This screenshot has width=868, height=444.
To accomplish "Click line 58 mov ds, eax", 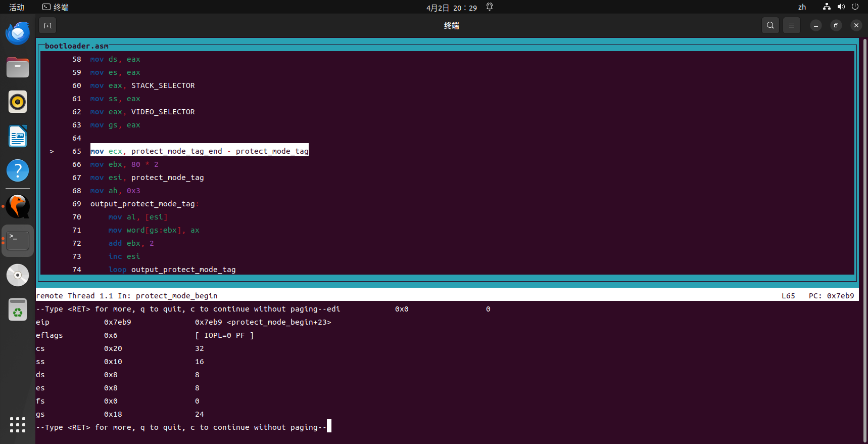I will 115,59.
